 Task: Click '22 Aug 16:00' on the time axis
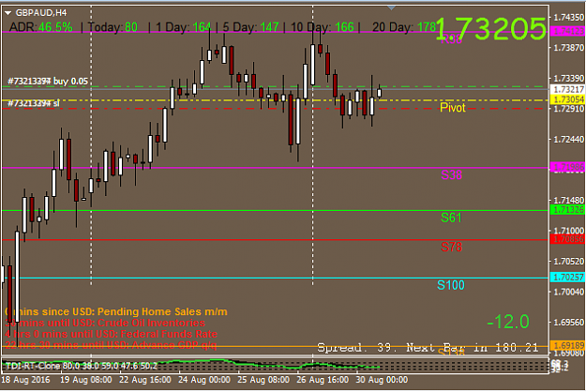145,380
